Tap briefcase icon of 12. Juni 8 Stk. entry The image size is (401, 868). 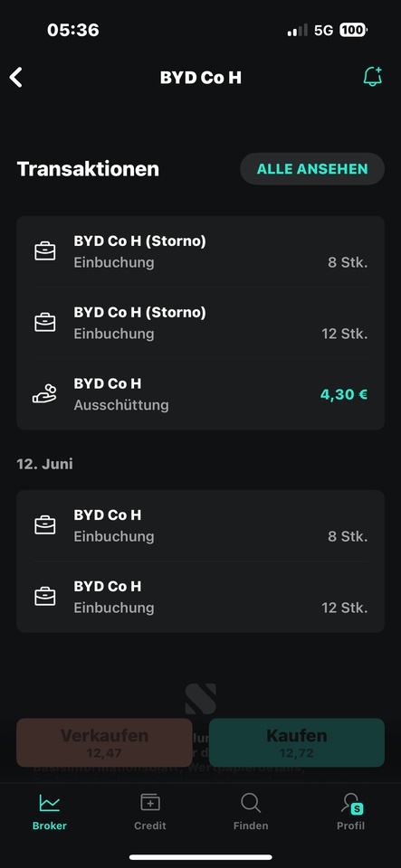45,525
